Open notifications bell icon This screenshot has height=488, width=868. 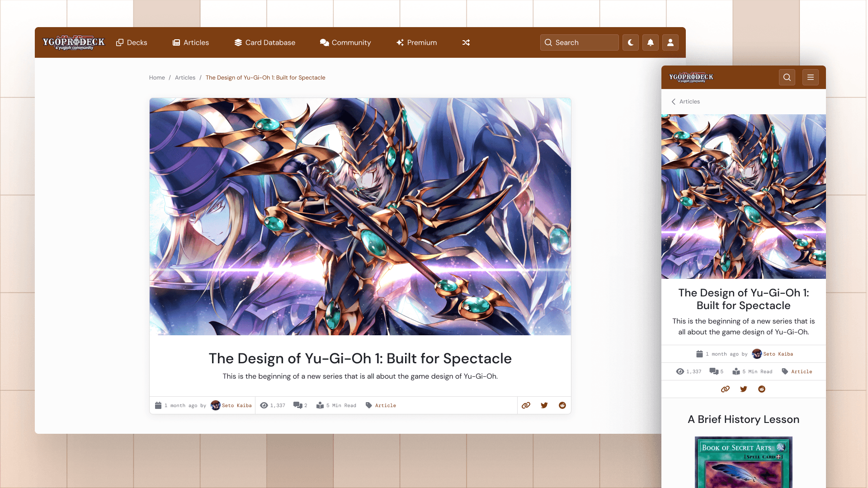click(x=651, y=42)
